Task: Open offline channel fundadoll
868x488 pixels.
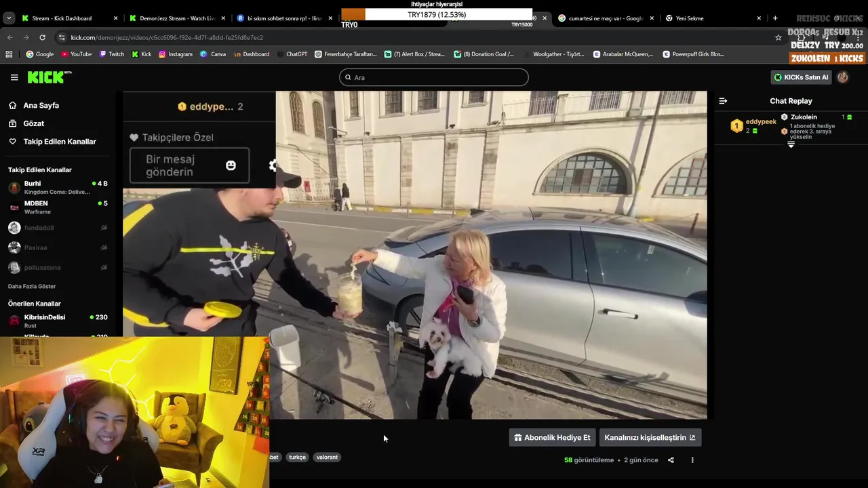Action: click(x=58, y=228)
